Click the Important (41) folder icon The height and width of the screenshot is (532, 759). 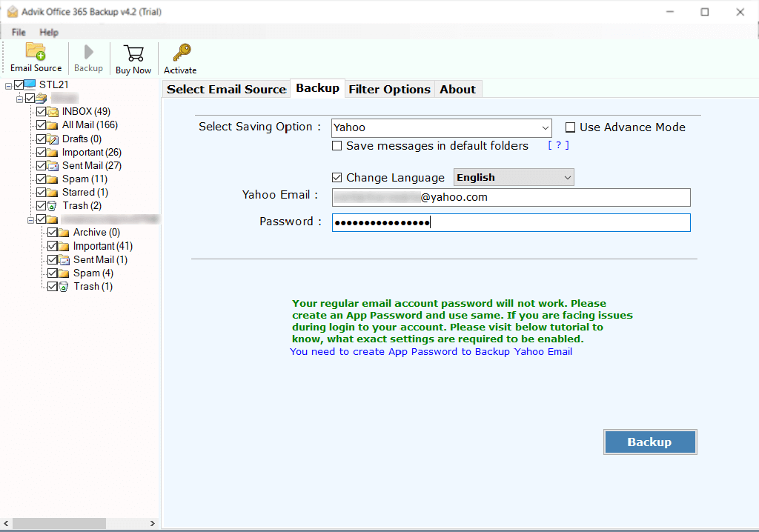[x=64, y=246]
